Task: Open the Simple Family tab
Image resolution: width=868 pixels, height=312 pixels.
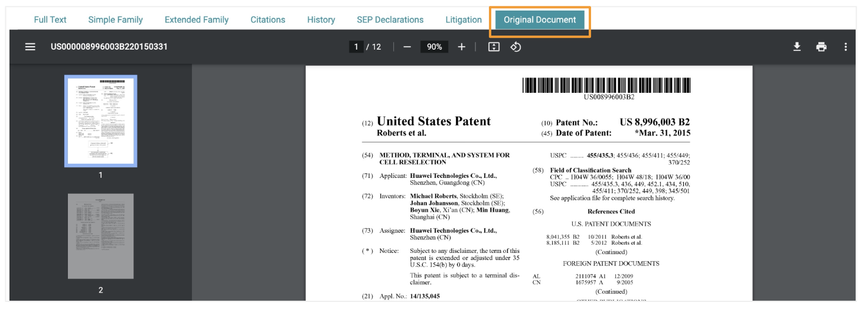Action: 116,19
